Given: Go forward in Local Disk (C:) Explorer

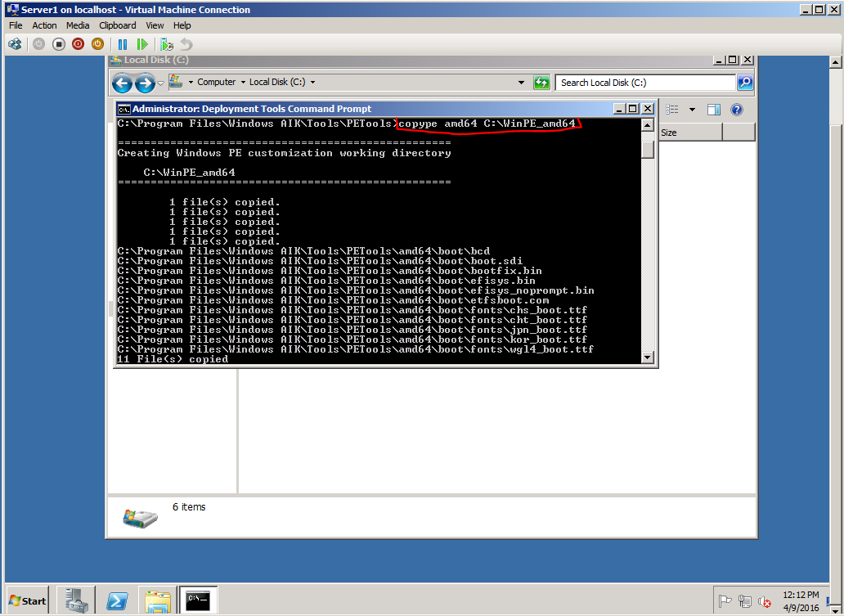Looking at the screenshot, I should (x=144, y=83).
